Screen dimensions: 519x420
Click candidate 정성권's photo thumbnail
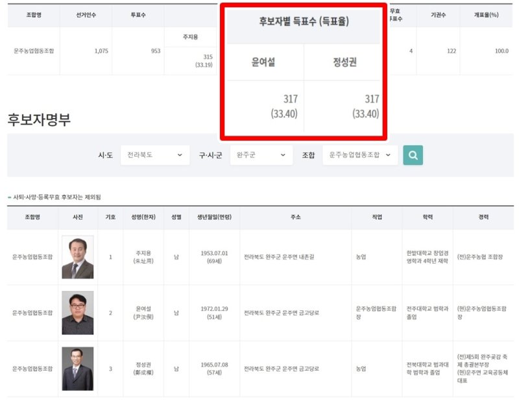coord(77,369)
